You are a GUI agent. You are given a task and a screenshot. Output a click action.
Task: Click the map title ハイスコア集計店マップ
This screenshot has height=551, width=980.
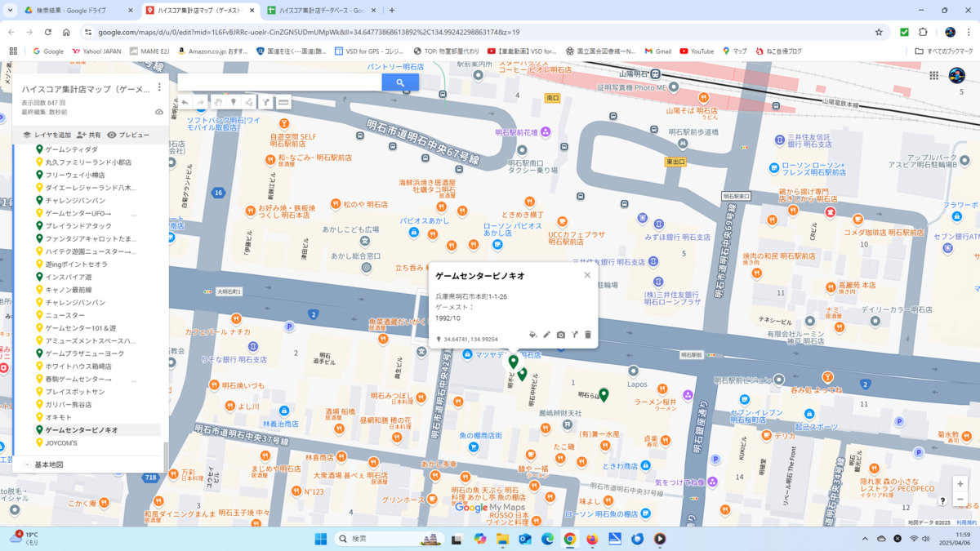pos(86,89)
